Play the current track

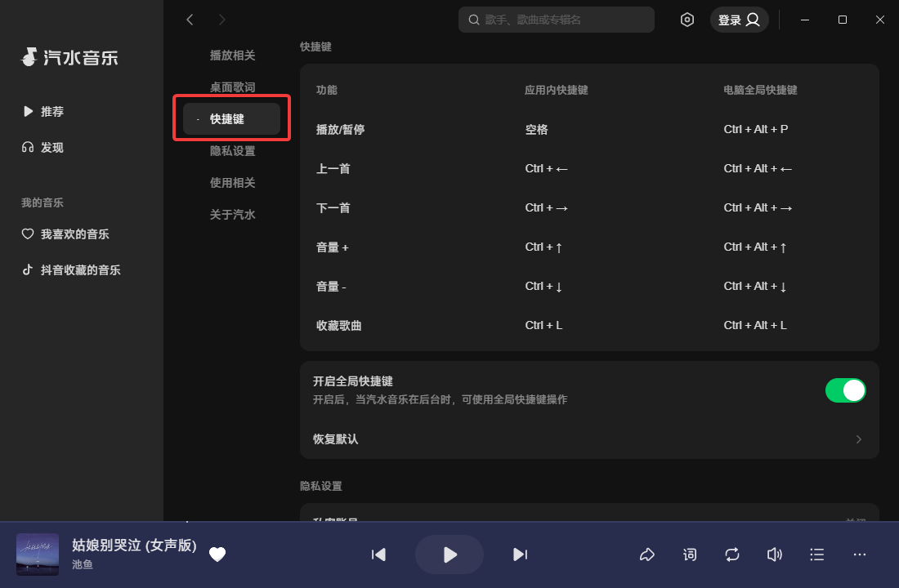pyautogui.click(x=449, y=555)
